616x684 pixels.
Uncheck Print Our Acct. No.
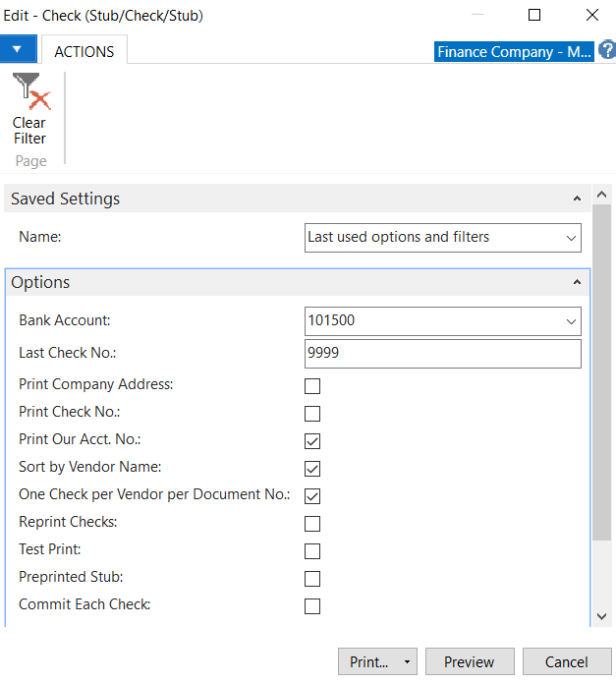point(312,440)
